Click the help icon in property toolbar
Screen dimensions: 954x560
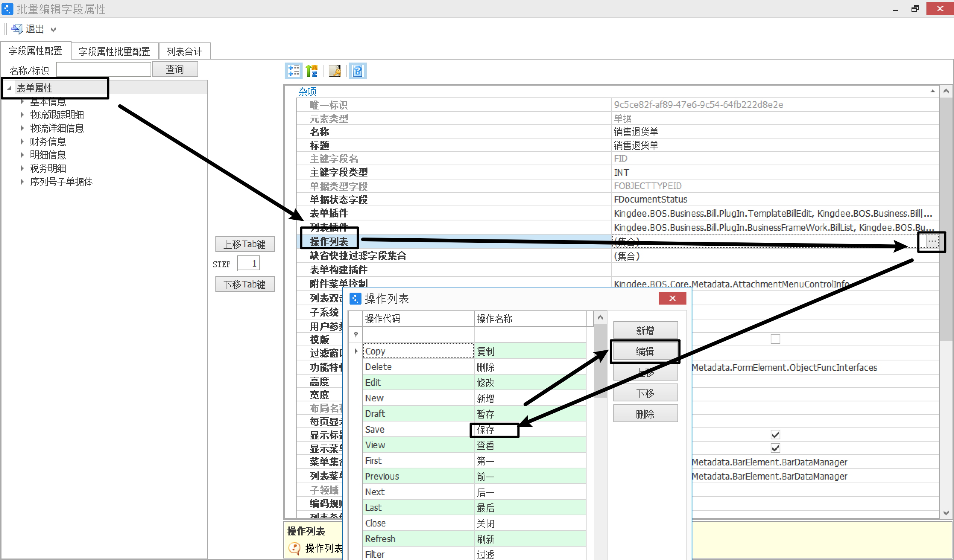pyautogui.click(x=358, y=71)
